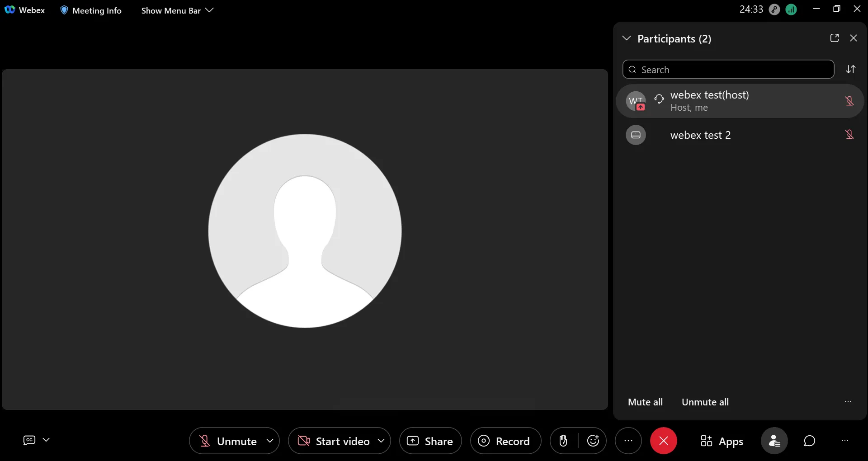This screenshot has width=868, height=461.
Task: Unmute your microphone
Action: tap(228, 441)
